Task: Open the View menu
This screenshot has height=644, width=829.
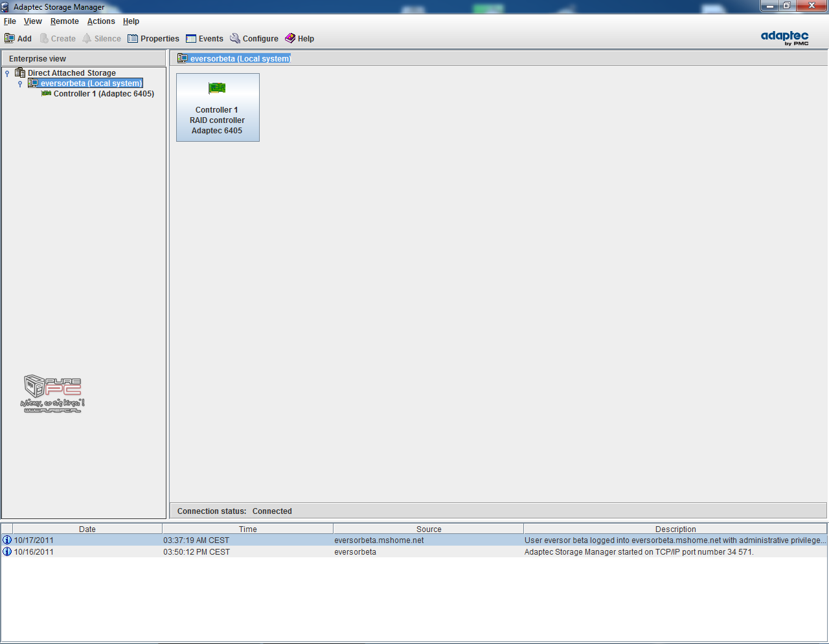Action: coord(33,21)
